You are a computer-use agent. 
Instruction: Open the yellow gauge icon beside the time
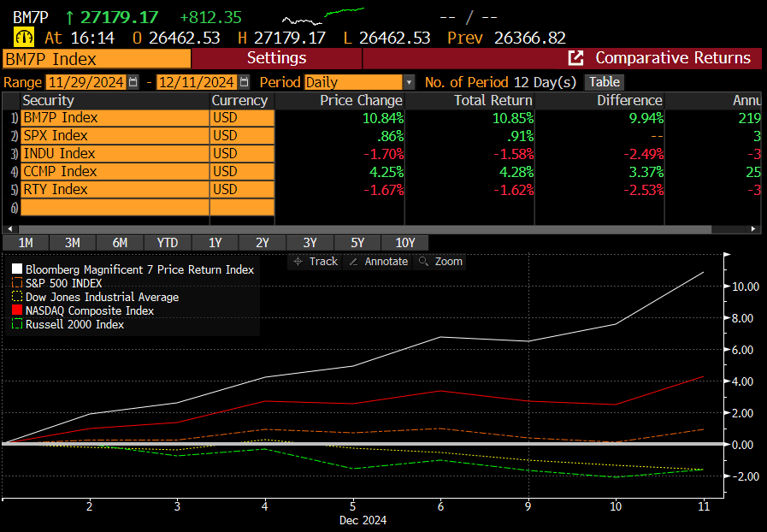(23, 37)
